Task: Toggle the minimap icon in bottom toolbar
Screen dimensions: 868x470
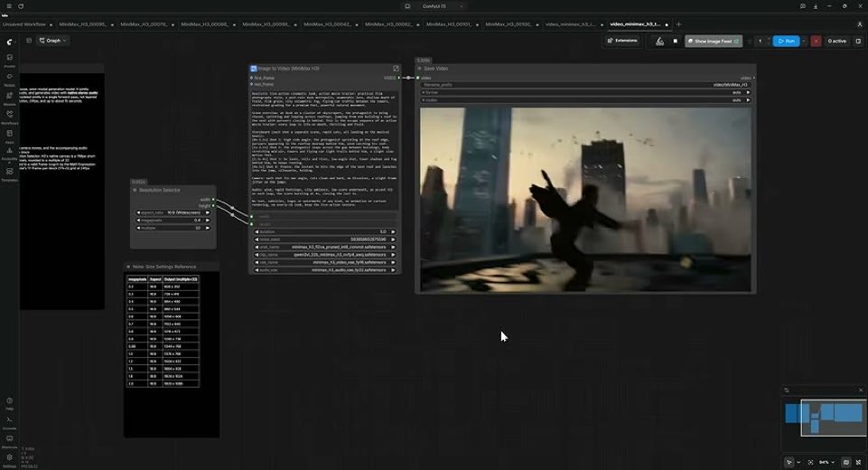Action: click(x=845, y=462)
